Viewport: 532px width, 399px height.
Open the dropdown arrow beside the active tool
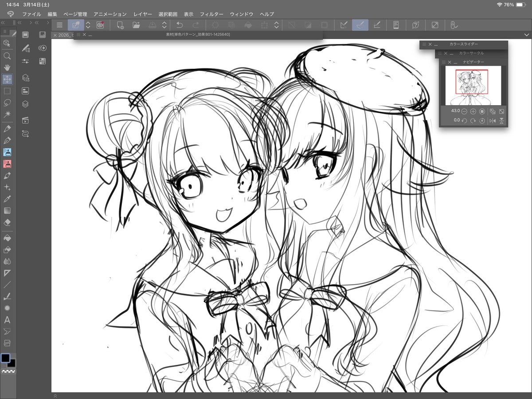click(x=88, y=25)
